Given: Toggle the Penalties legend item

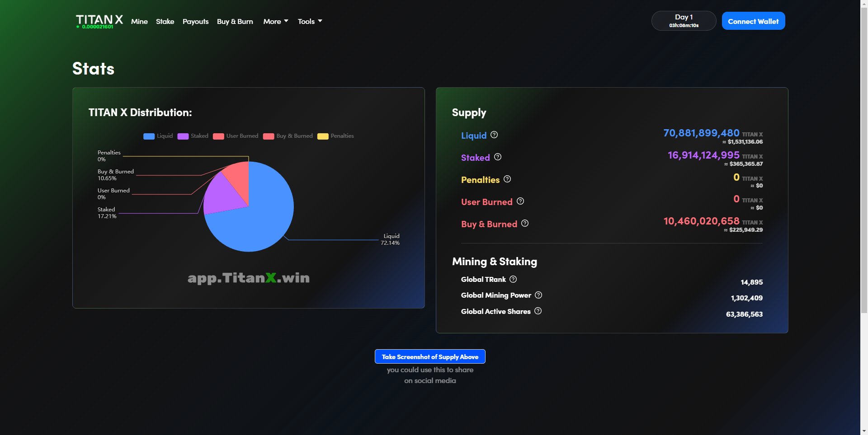Looking at the screenshot, I should 335,136.
